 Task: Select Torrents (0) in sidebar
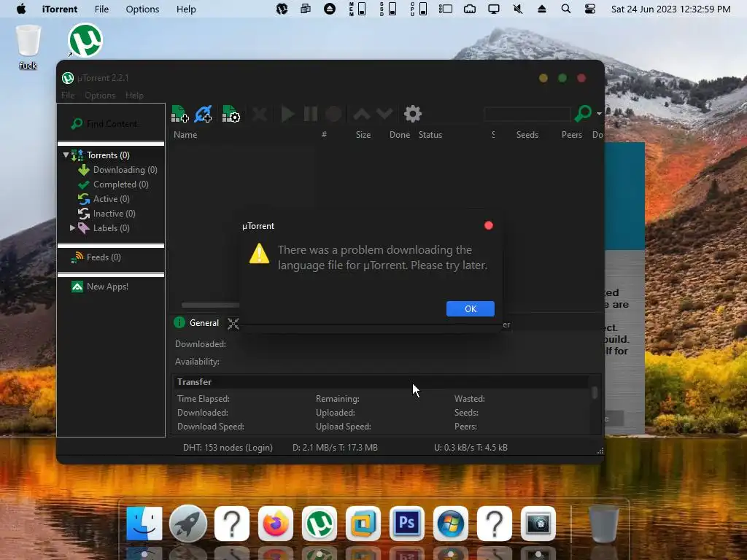108,155
